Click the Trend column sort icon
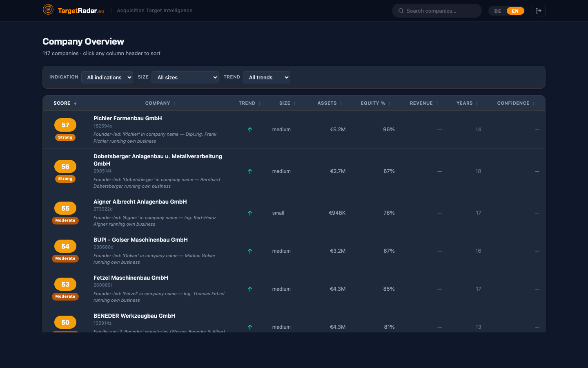Viewport: 588px width, 368px height. (260, 103)
